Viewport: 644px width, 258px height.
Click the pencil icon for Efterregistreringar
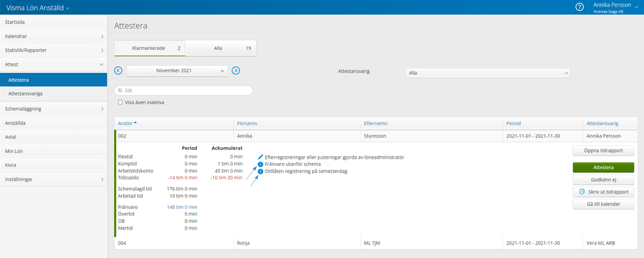(260, 157)
